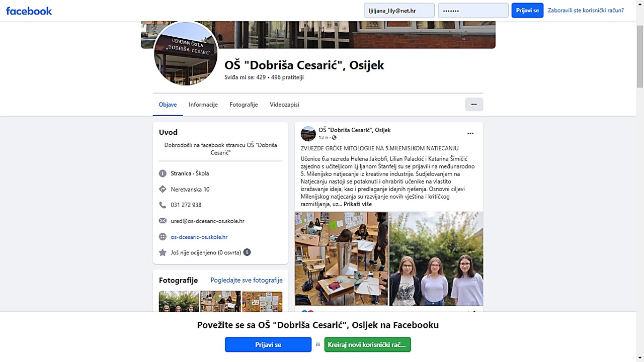Image resolution: width=644 pixels, height=362 pixels.
Task: Expand post text with Prikaži više
Action: pos(358,204)
